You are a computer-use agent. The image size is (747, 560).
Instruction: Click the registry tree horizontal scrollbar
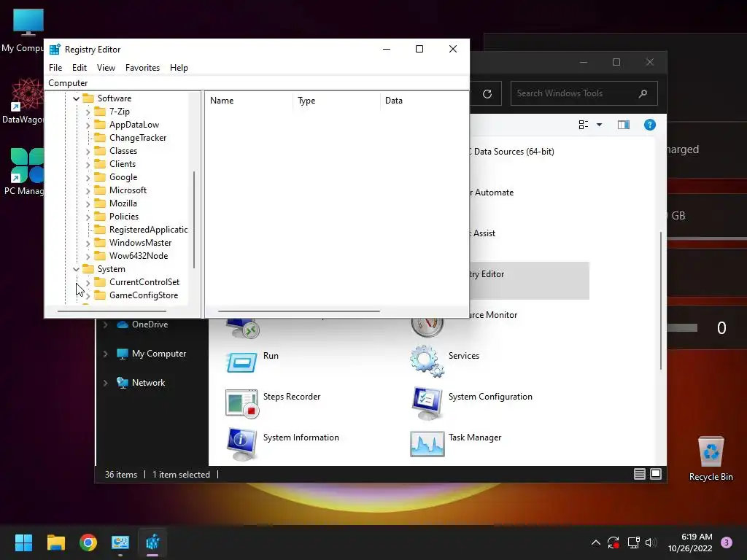click(112, 311)
